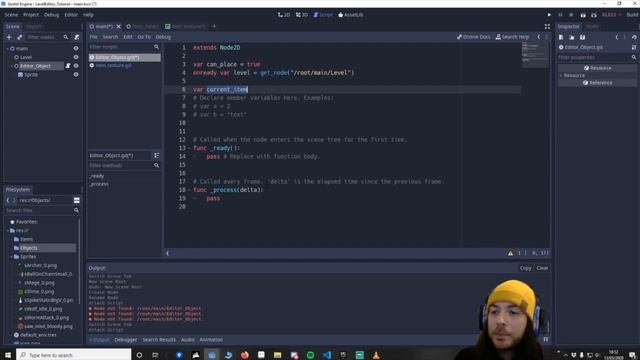The width and height of the screenshot is (640, 360).
Task: Open the Search Results bottom panel
Action: pyautogui.click(x=159, y=340)
